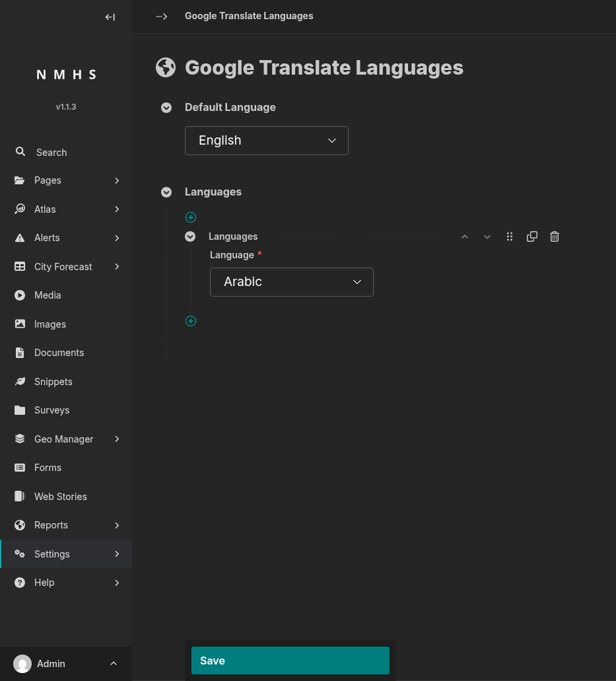Screen dimensions: 616x681
Task: Click the Settings gears icon
Action: click(20, 554)
